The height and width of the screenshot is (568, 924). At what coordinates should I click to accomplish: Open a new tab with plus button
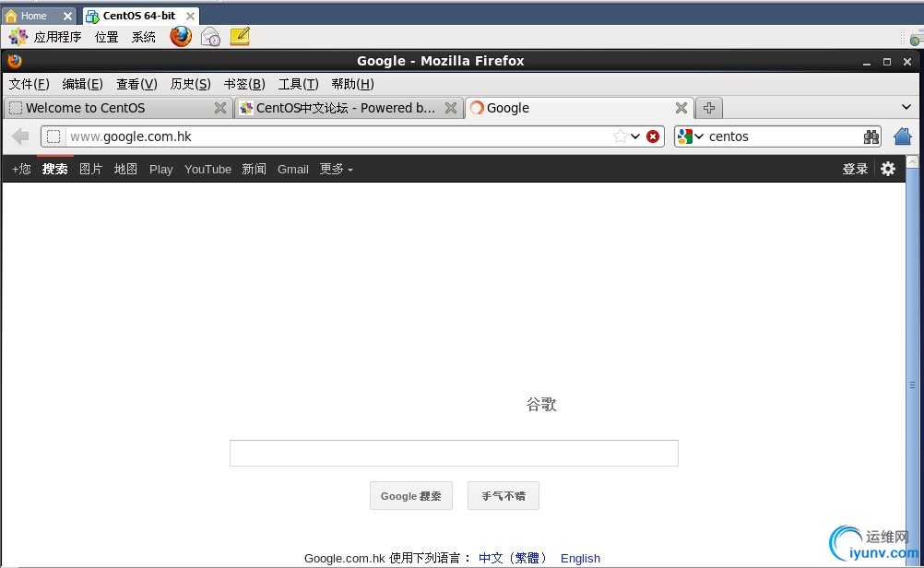point(709,108)
